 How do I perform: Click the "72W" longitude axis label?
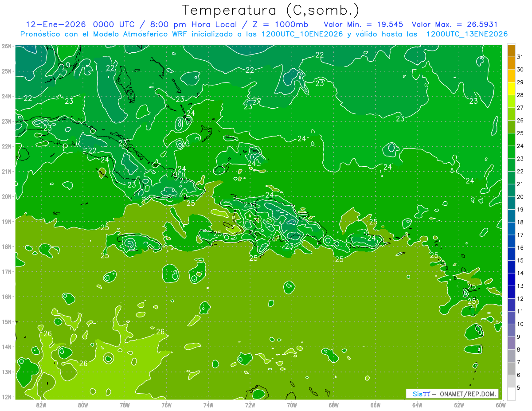(250, 405)
